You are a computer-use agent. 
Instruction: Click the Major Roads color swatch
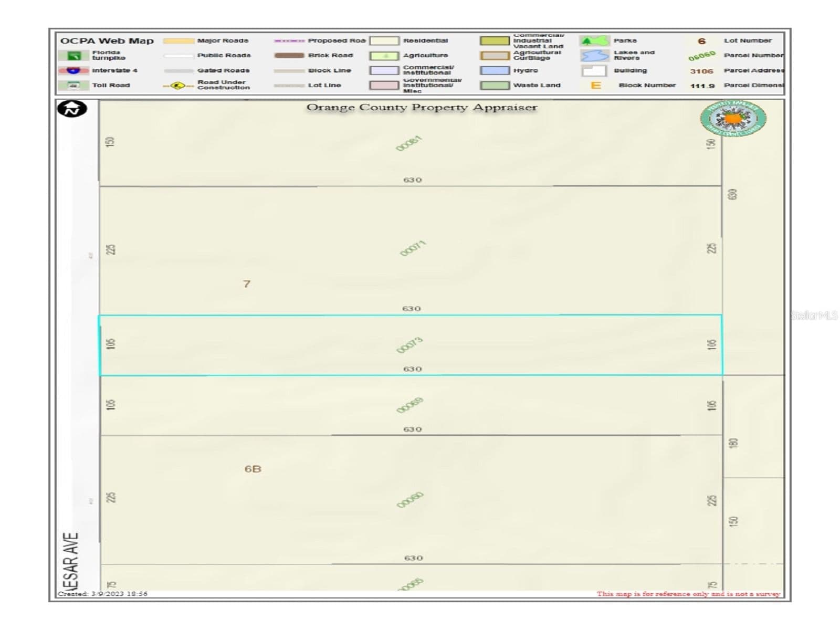click(178, 40)
